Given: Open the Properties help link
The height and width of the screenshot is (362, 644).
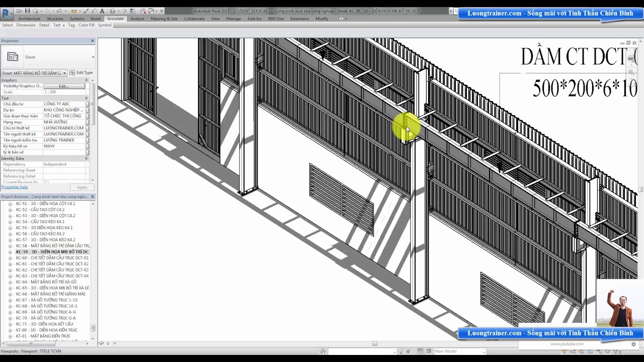Looking at the screenshot, I should 15,187.
